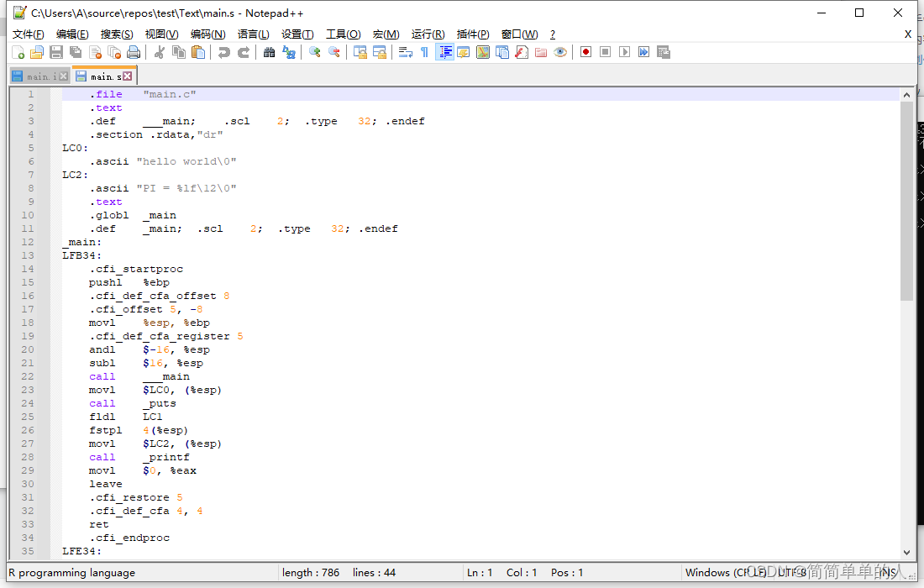
Task: Open the 宏(M) menu
Action: pyautogui.click(x=386, y=34)
